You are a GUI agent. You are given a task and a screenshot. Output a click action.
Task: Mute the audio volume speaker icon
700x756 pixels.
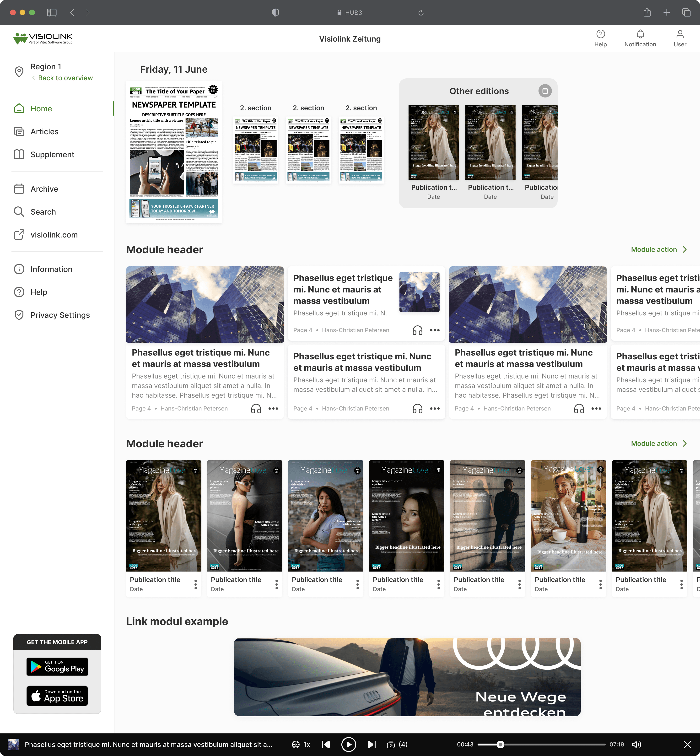pyautogui.click(x=636, y=745)
